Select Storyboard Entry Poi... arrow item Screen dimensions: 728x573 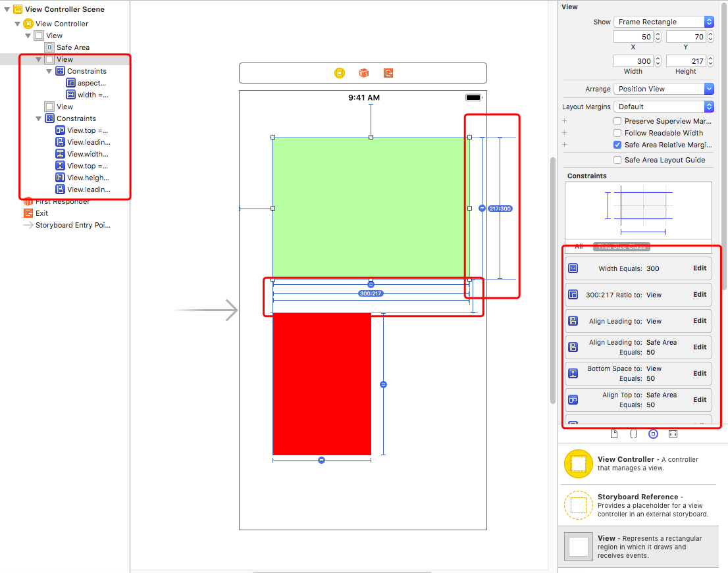click(x=67, y=225)
